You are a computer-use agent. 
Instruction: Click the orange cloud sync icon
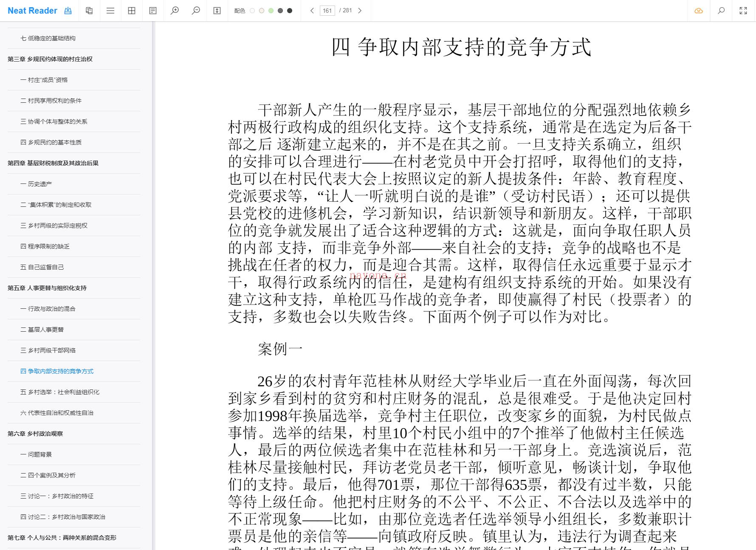699,11
